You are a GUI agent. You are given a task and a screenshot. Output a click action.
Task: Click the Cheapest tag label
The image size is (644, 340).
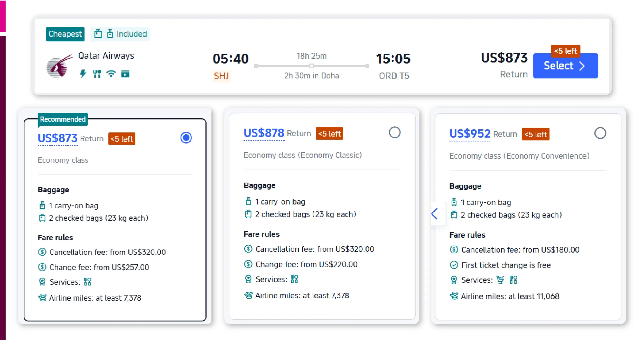pyautogui.click(x=65, y=34)
